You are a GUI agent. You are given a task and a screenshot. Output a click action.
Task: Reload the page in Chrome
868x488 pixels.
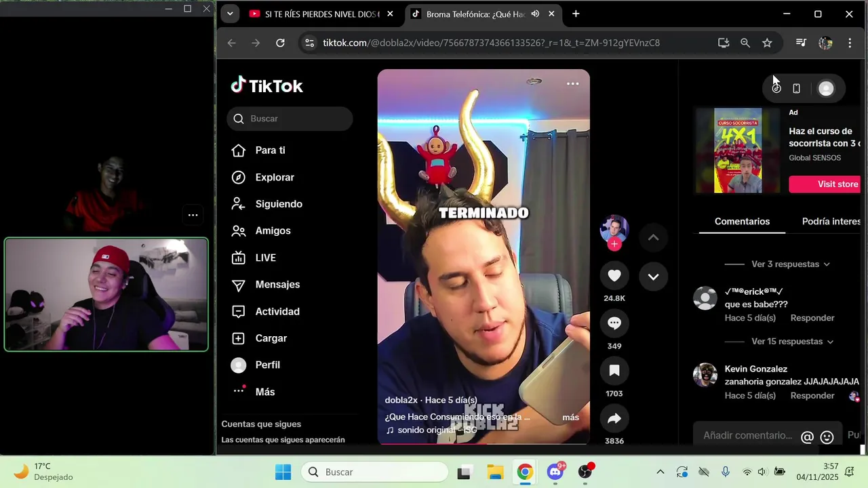(x=280, y=43)
